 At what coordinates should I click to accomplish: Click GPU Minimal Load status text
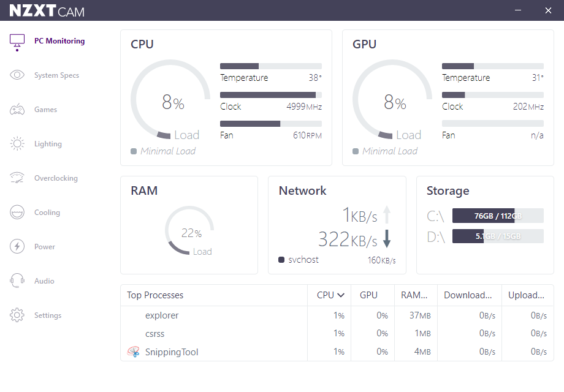coord(390,151)
